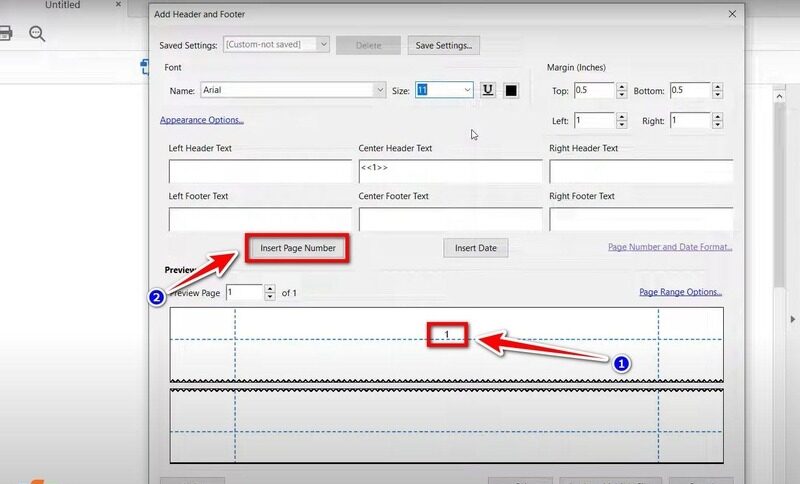Switch to the Untitled document tab
Screen dimensions: 800x484
point(62,6)
